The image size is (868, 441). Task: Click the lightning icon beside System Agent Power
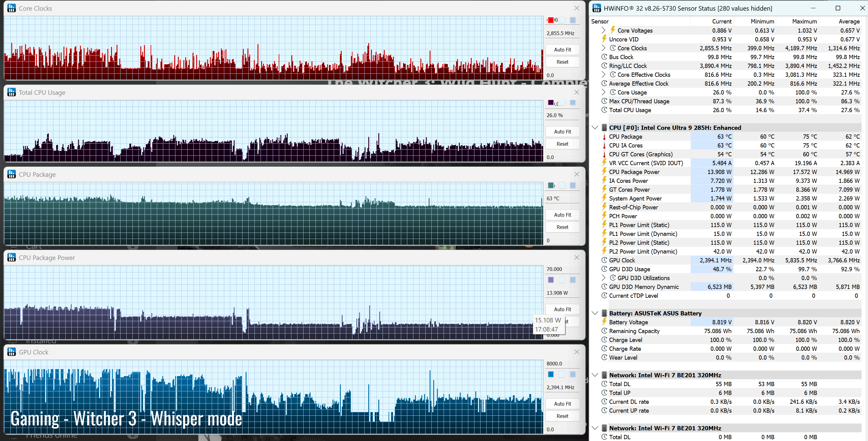604,198
